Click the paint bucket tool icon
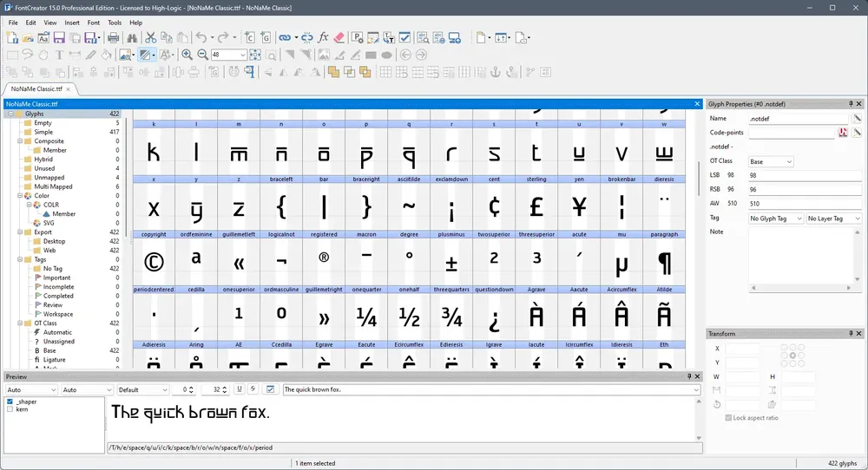Viewport: 868px width, 470px height. [x=106, y=55]
